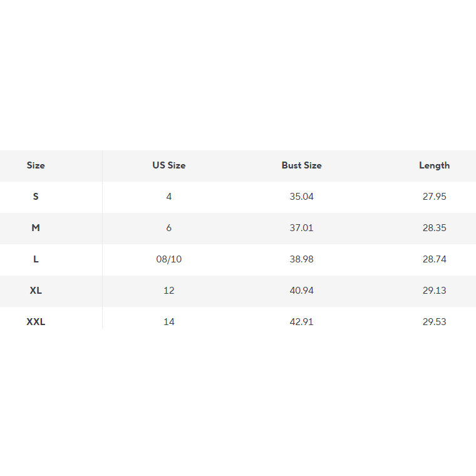Click US size value 4
Viewport: 476px width, 476px height.
pyautogui.click(x=168, y=197)
